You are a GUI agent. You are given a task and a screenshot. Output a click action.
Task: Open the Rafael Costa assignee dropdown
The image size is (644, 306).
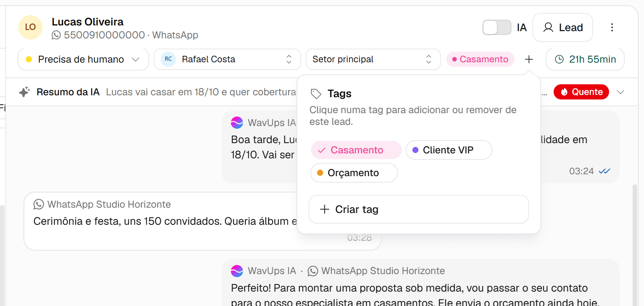227,59
